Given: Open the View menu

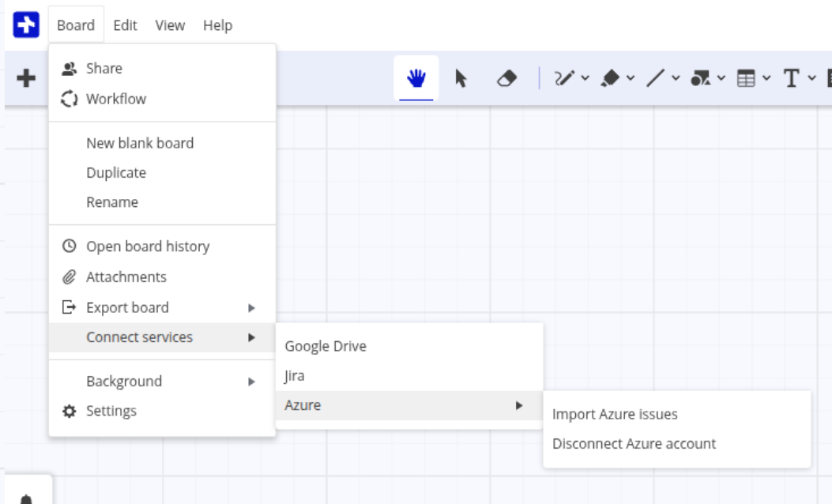Looking at the screenshot, I should 170,25.
